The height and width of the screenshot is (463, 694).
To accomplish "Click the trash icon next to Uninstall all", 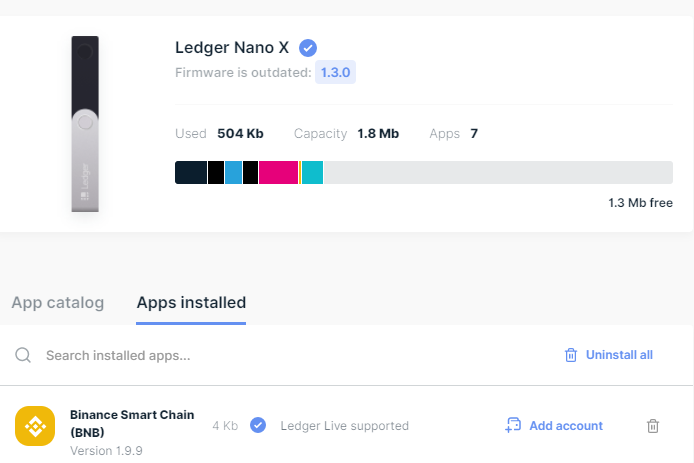I will point(571,355).
